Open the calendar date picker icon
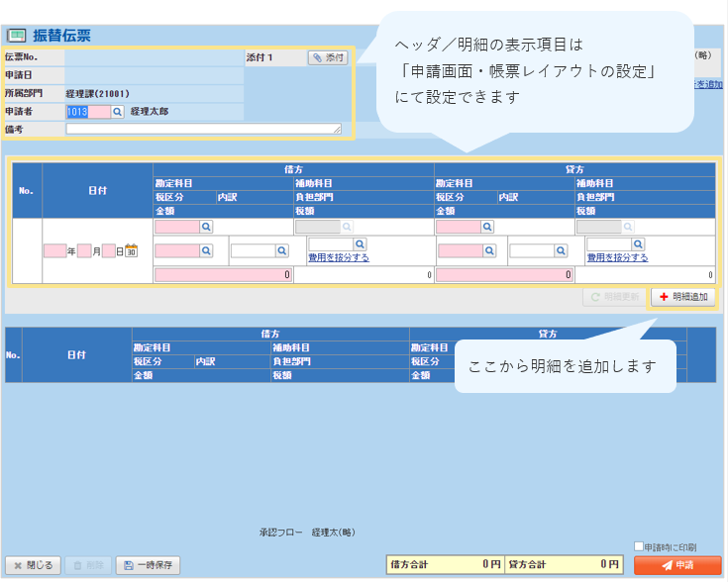 131,251
